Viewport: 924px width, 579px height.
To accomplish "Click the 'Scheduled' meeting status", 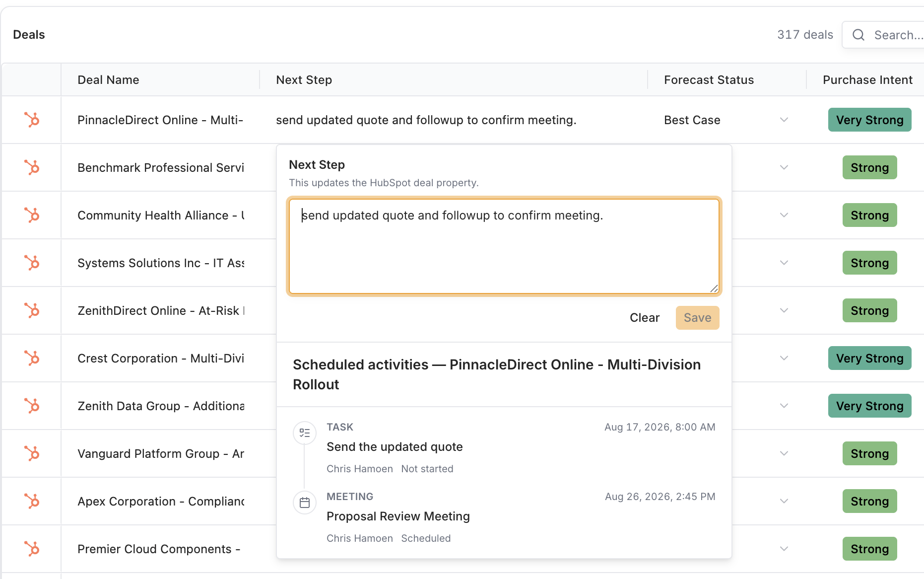I will pos(426,538).
